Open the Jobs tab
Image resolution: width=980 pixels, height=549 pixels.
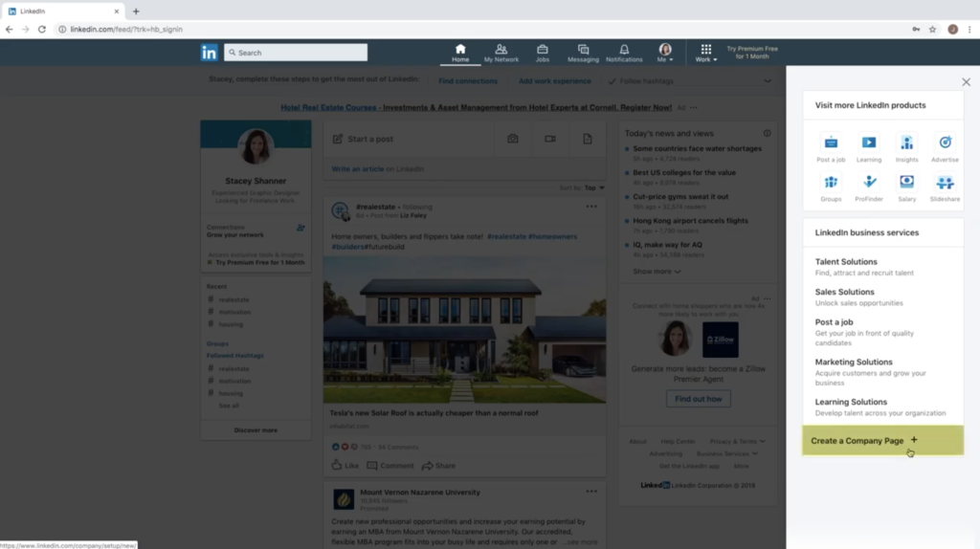543,54
